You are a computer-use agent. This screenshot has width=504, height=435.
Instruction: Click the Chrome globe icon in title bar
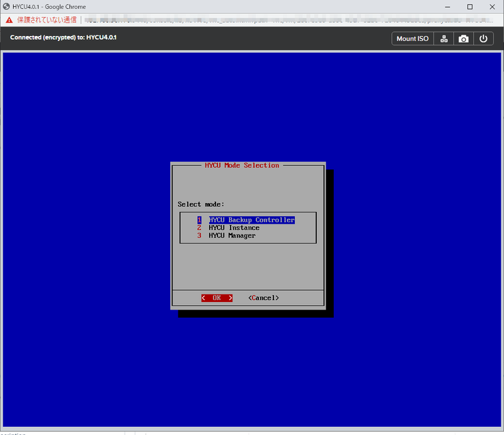tap(6, 6)
